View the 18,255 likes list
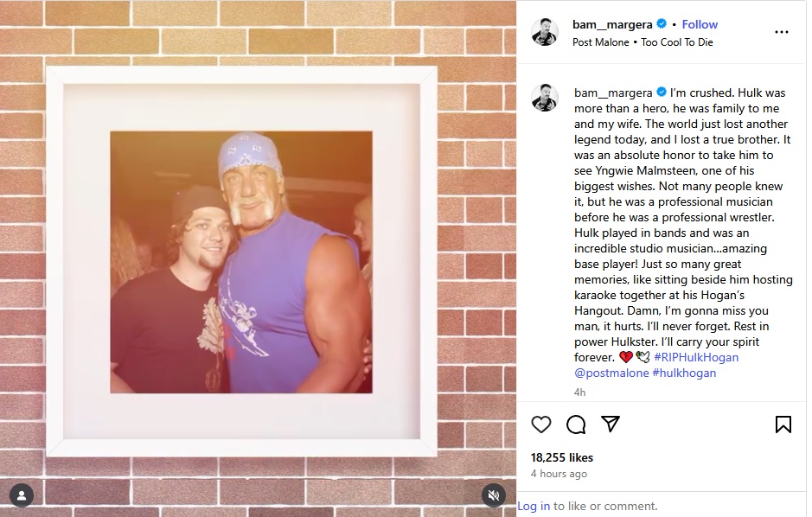The image size is (812, 517). (562, 457)
